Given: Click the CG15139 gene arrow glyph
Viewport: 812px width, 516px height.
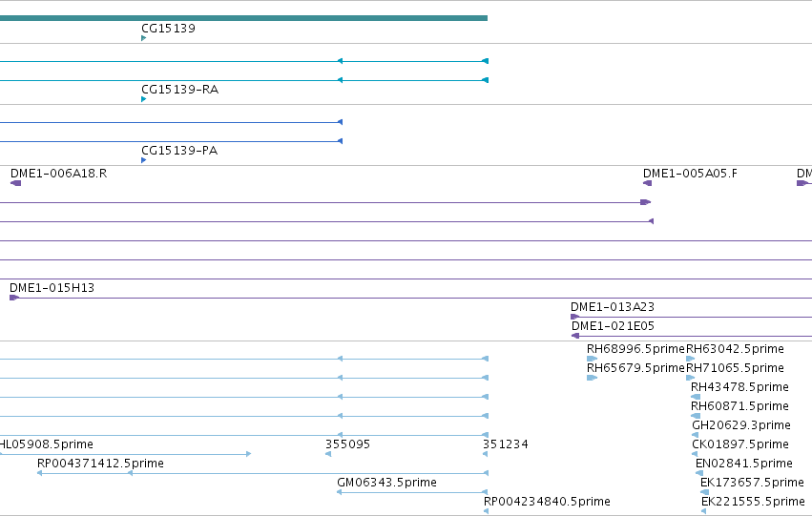Looking at the screenshot, I should click(x=143, y=38).
